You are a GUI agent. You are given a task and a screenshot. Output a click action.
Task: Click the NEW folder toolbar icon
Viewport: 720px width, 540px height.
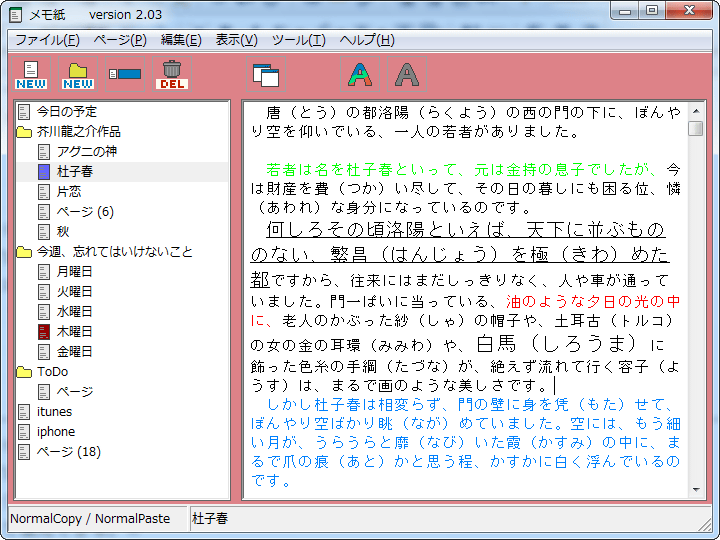[x=78, y=74]
